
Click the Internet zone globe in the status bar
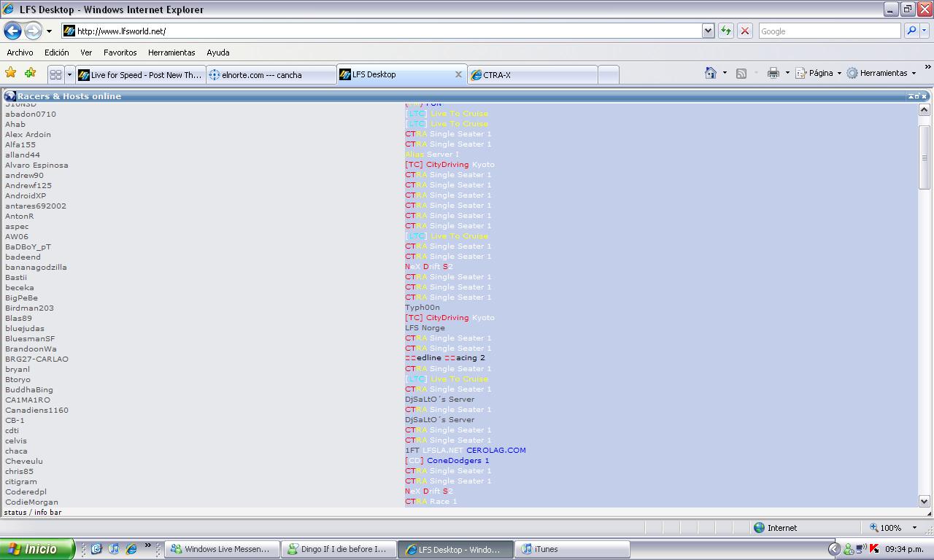pyautogui.click(x=759, y=527)
